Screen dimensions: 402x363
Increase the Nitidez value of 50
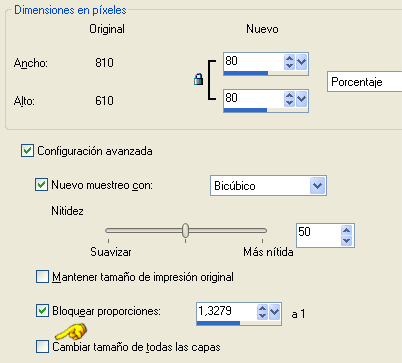pyautogui.click(x=347, y=230)
